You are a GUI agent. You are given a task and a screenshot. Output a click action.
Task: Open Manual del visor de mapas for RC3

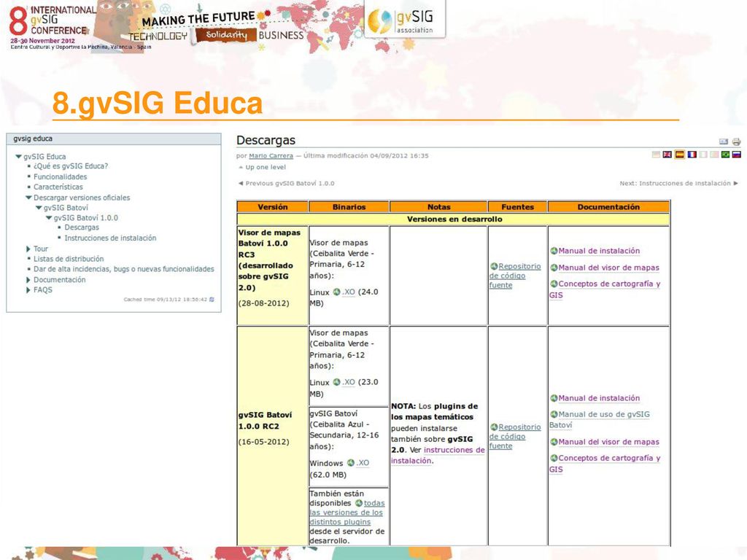pyautogui.click(x=608, y=268)
